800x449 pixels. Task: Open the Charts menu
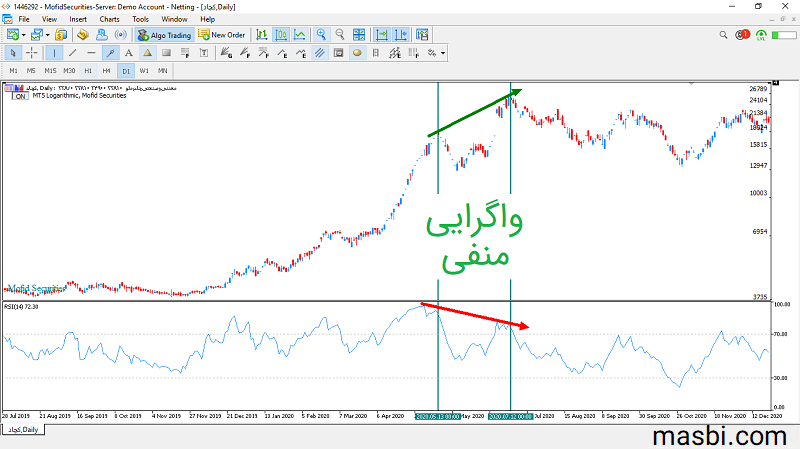pyautogui.click(x=109, y=19)
